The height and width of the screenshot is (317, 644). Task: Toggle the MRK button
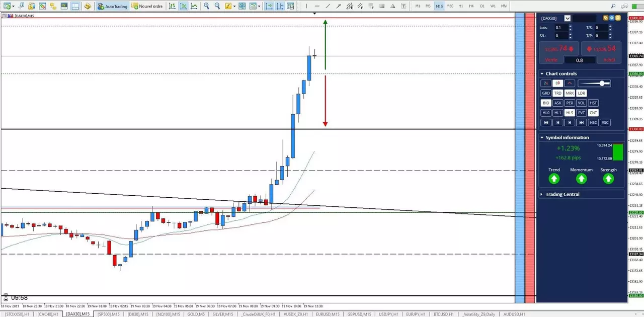(570, 93)
